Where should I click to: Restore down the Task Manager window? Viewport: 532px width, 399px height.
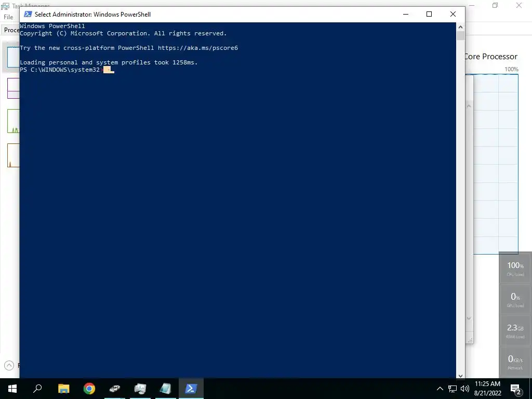[x=495, y=5]
